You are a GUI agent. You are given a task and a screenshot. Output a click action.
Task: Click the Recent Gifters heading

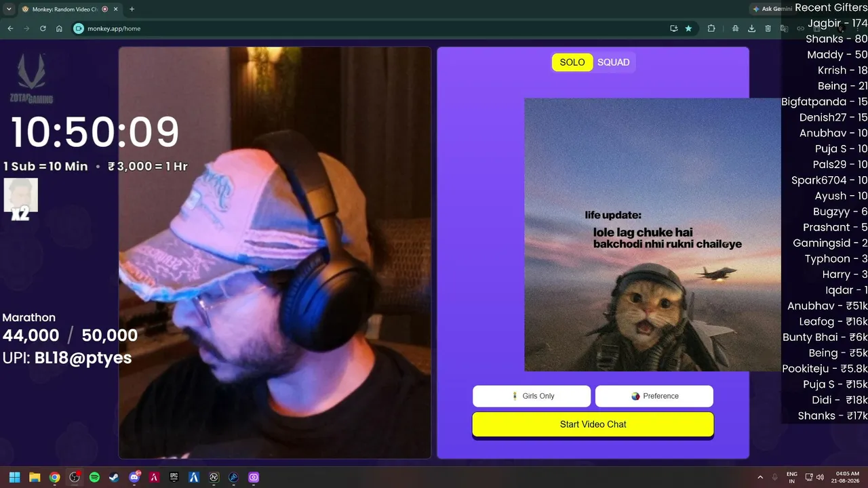[x=831, y=7]
